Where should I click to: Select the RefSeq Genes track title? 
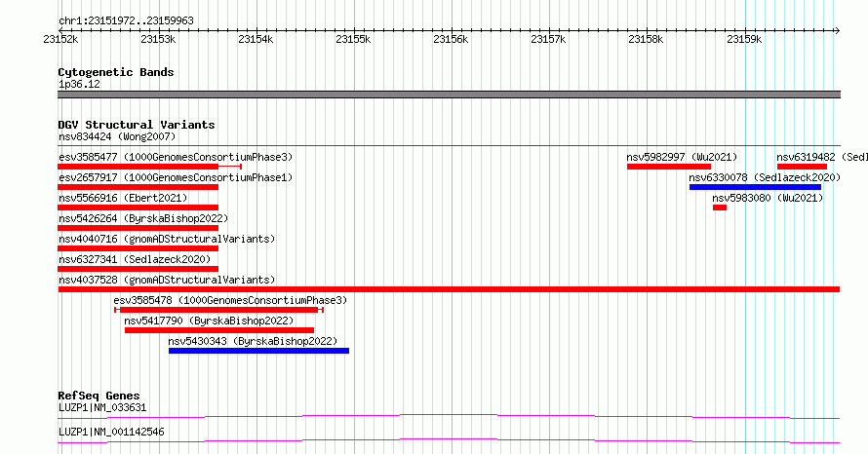[99, 396]
